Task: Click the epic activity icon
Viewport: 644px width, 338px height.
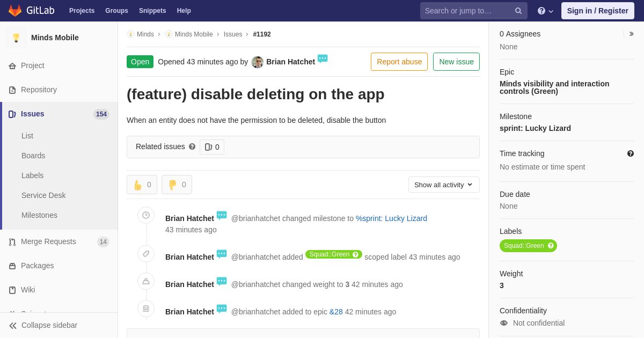Action: pos(146,308)
